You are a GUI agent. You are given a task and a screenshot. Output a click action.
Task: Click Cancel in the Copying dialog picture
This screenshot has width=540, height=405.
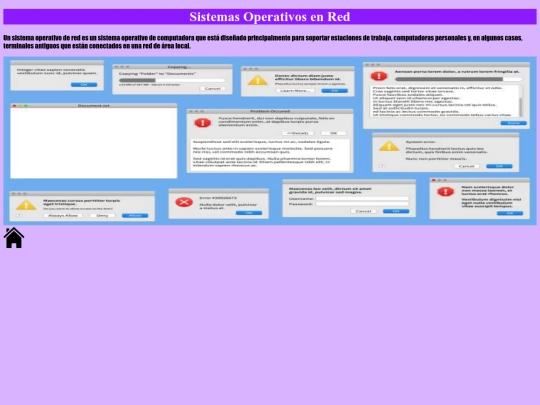[212, 89]
